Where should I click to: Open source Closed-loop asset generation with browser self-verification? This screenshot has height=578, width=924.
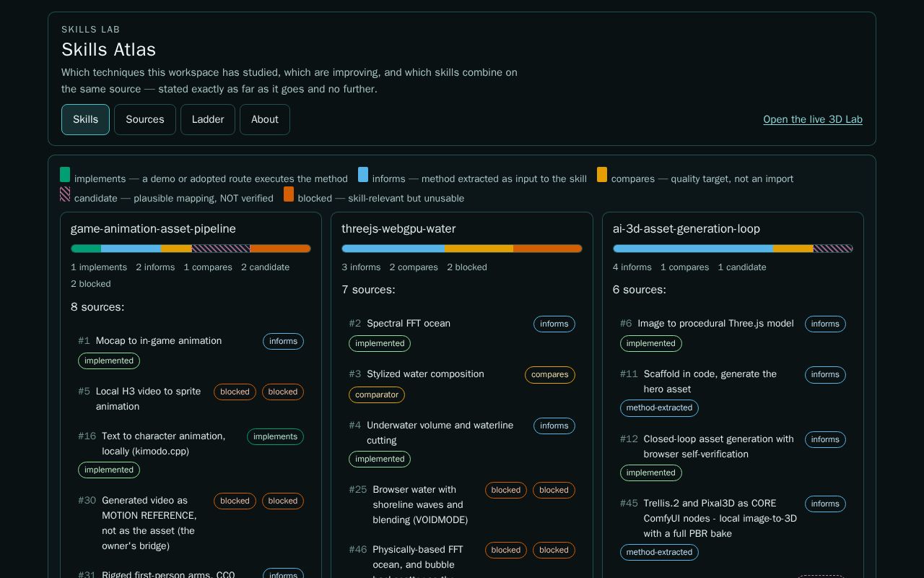point(719,447)
